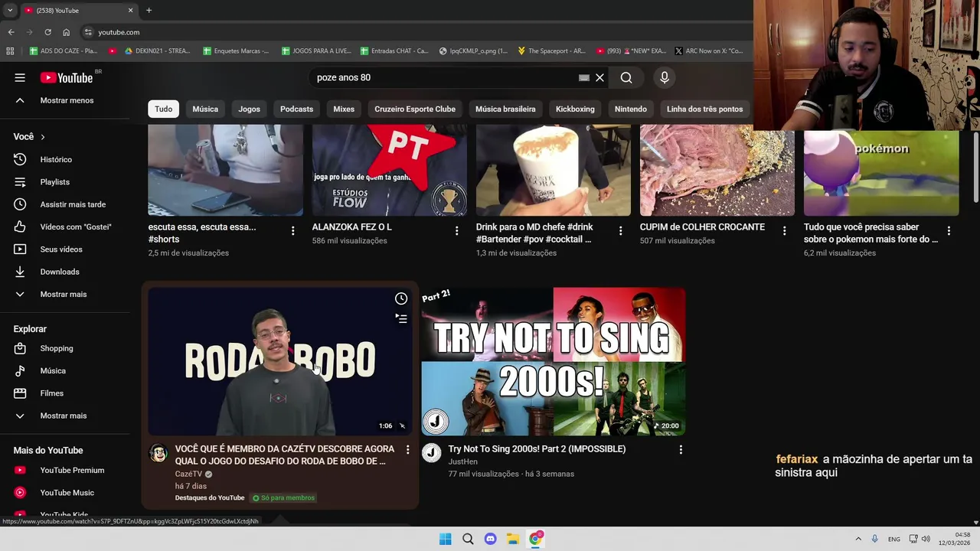Select the Tudo filter chip
The height and width of the screenshot is (551, 980).
(x=164, y=109)
